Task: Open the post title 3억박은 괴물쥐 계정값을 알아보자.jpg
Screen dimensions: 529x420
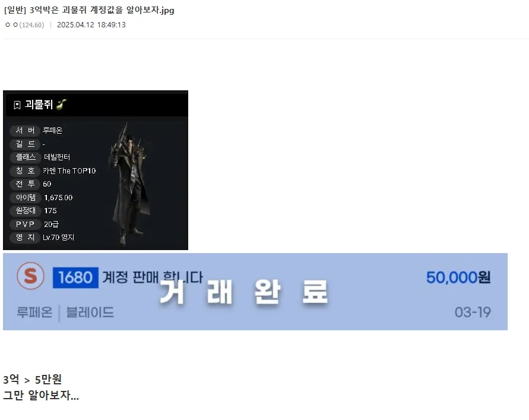Action: (x=89, y=10)
